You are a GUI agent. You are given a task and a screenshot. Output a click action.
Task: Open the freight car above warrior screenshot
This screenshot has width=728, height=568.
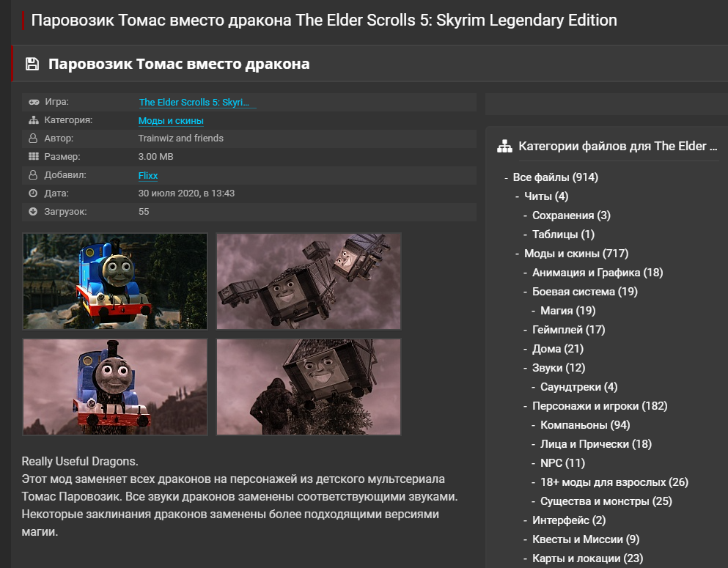tap(309, 387)
